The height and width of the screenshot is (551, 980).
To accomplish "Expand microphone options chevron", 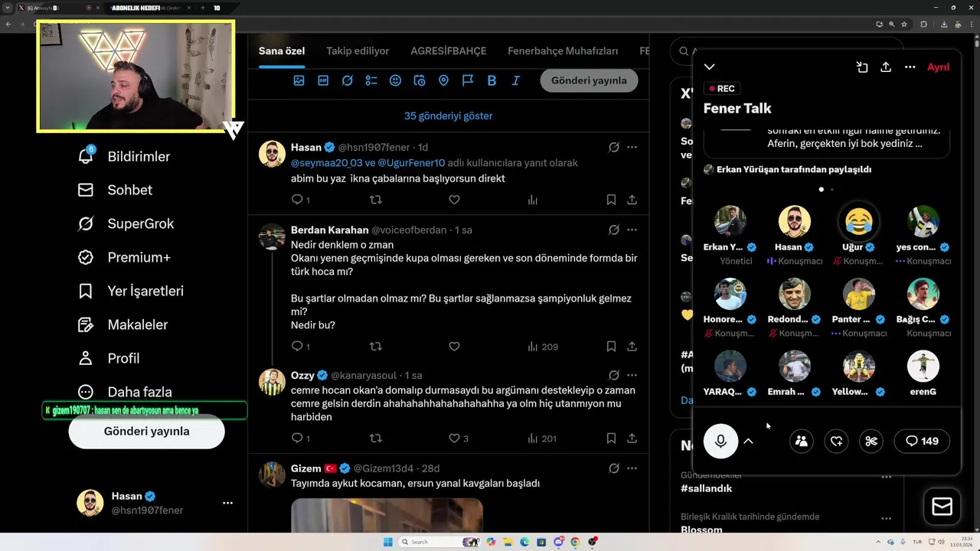I will tap(749, 441).
